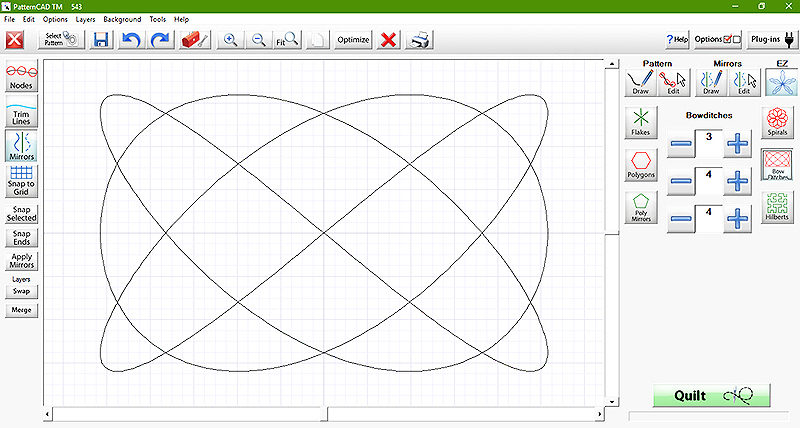The height and width of the screenshot is (428, 800).
Task: Click the Save floppy disk icon
Action: (101, 40)
